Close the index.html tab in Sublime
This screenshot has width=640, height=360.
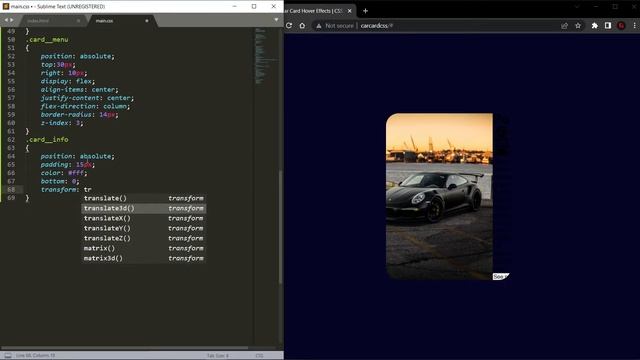pos(78,20)
